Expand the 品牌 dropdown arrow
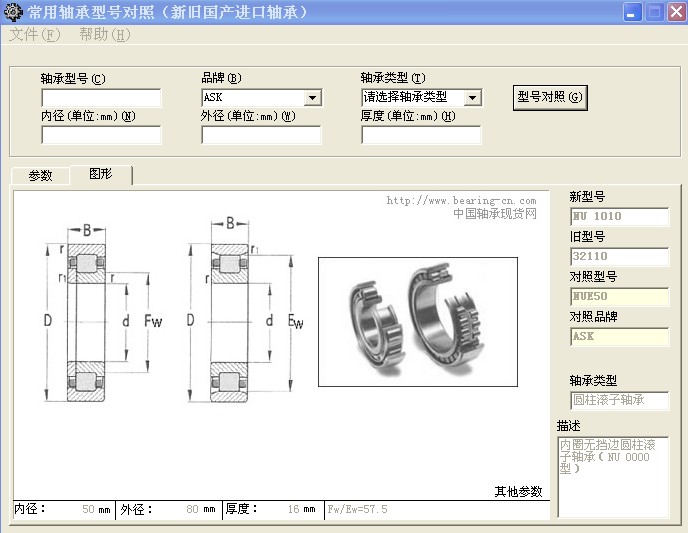This screenshot has width=688, height=533. click(x=312, y=97)
